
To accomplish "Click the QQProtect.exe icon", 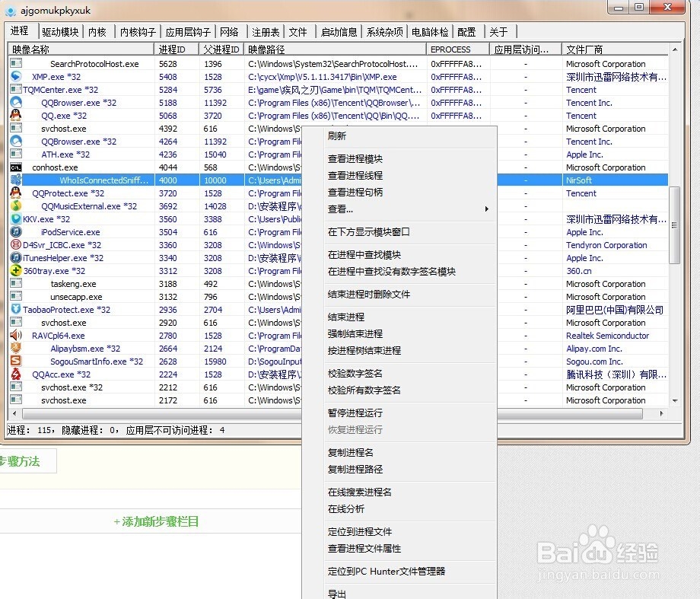I will tap(16, 193).
